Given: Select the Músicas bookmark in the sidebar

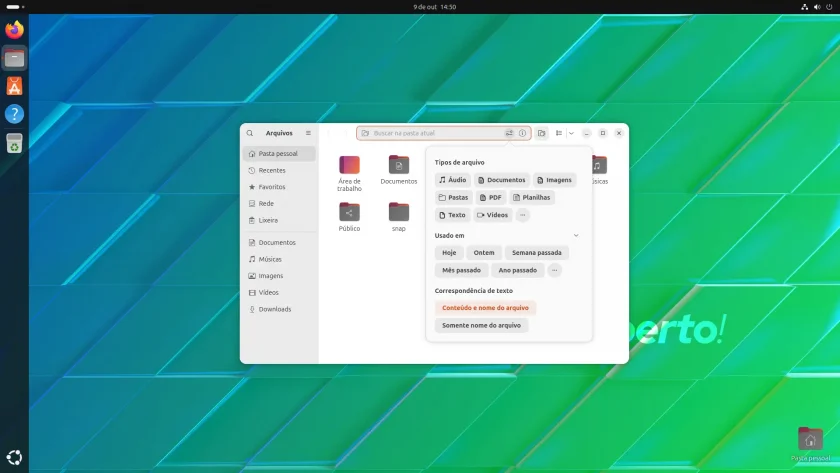Looking at the screenshot, I should pos(279,259).
